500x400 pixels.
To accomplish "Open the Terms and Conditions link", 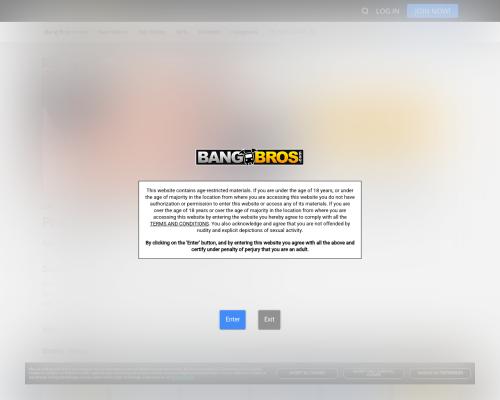I will point(179,224).
